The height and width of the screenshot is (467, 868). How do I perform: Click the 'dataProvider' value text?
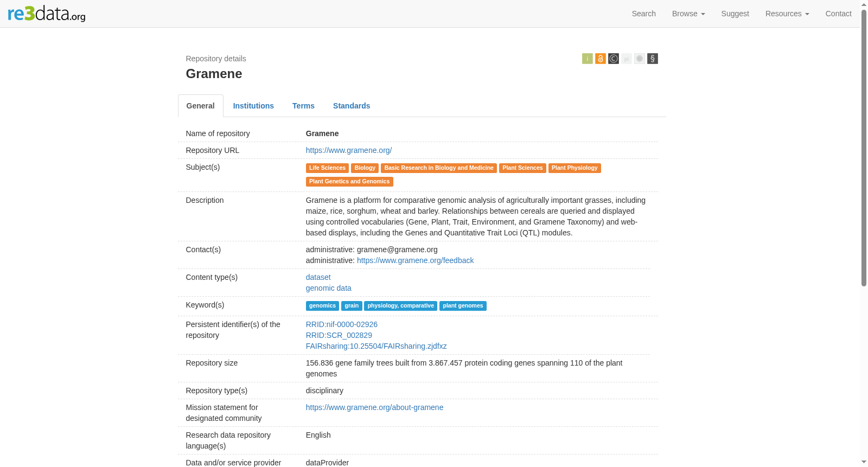point(327,463)
